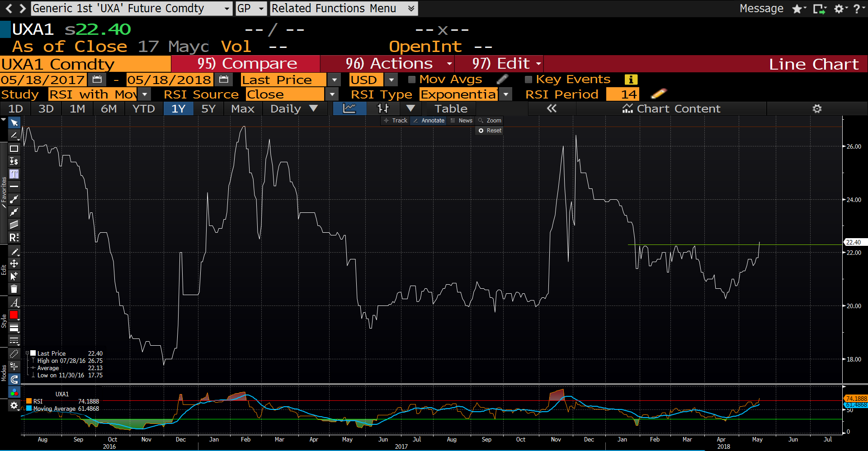This screenshot has width=868, height=451.
Task: Collapse Last Price legend tree
Action: tap(27, 353)
